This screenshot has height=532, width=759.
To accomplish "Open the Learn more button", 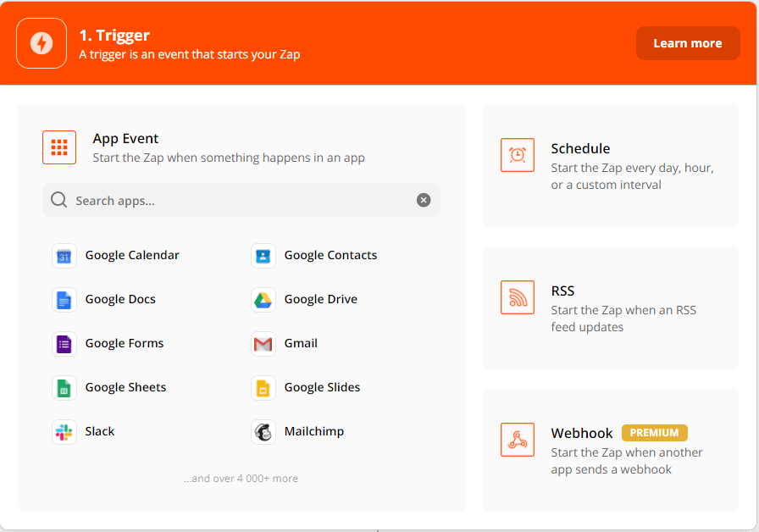I will point(688,43).
